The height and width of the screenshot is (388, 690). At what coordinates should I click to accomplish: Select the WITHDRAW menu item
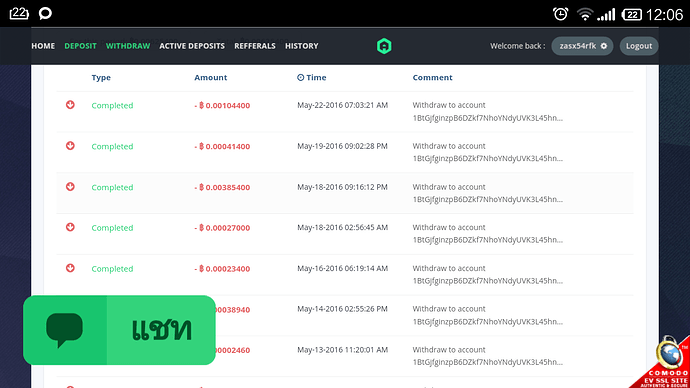[128, 46]
